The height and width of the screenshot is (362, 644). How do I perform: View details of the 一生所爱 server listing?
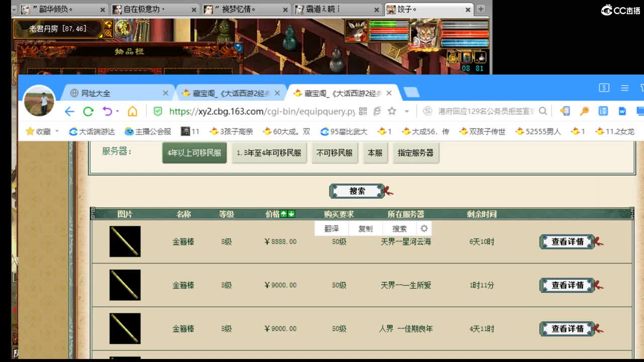point(568,285)
